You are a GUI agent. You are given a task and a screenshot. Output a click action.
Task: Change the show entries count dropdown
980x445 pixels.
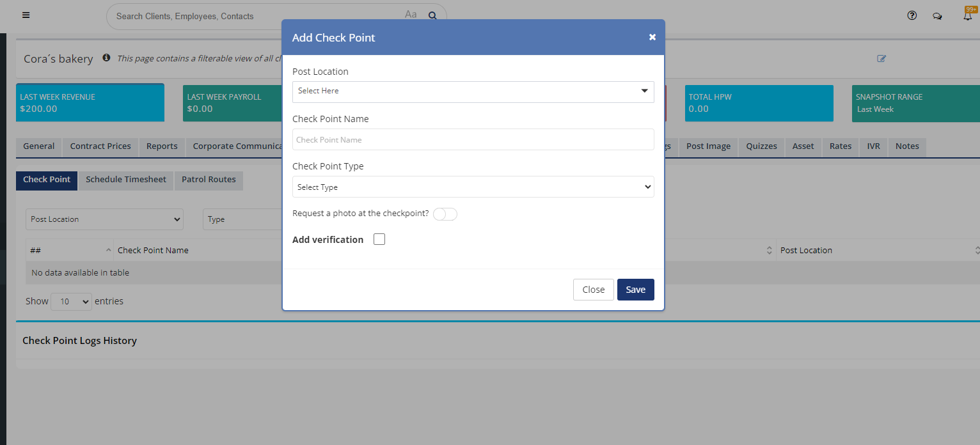(71, 302)
